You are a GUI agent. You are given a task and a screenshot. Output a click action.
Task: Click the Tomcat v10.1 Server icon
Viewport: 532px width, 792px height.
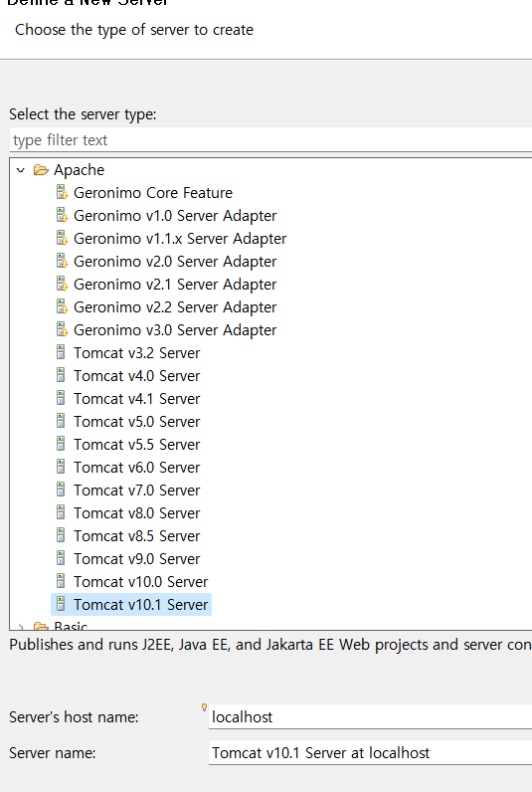[x=61, y=604]
